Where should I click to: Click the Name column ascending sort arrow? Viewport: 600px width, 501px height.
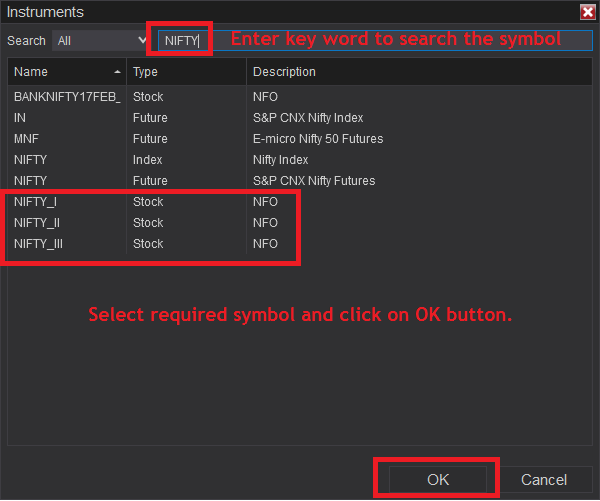tap(117, 72)
